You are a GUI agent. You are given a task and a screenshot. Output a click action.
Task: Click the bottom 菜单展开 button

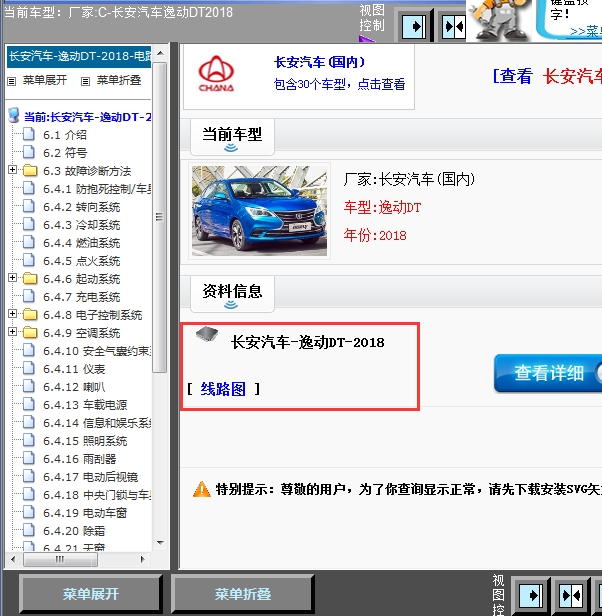tap(90, 594)
